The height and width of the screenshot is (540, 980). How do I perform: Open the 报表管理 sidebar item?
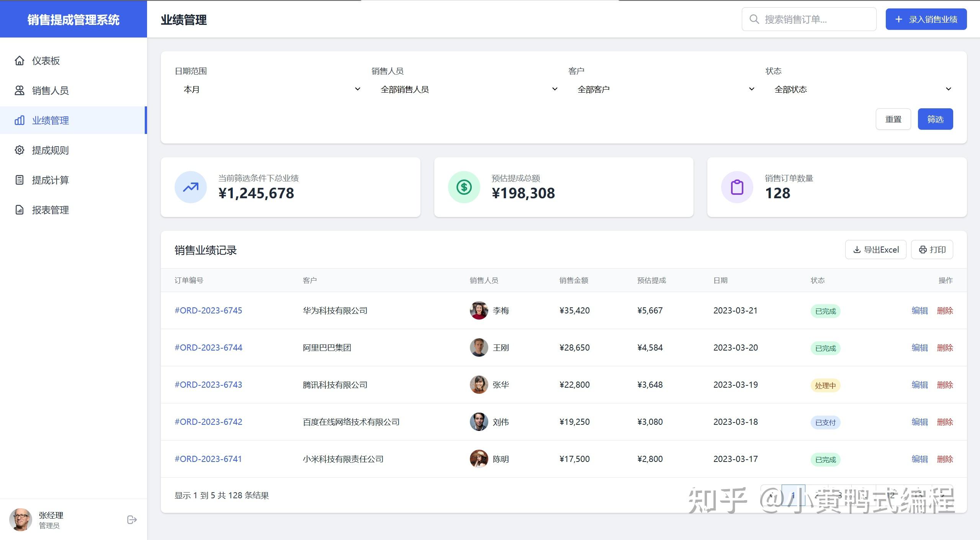tap(50, 210)
